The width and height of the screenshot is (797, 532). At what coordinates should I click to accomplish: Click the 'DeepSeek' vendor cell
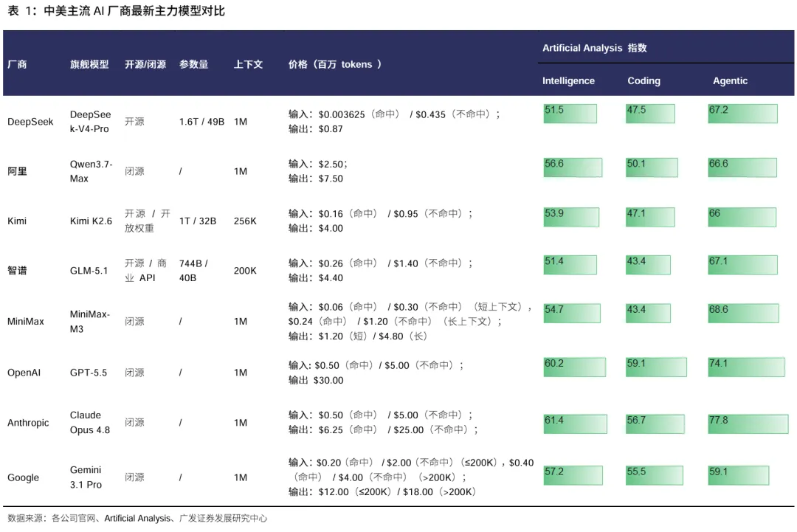pyautogui.click(x=30, y=122)
